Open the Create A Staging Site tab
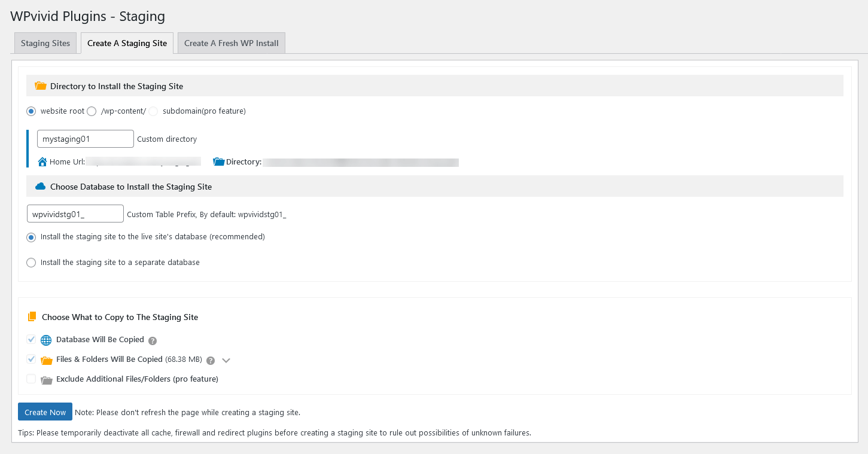This screenshot has width=868, height=454. [x=127, y=43]
